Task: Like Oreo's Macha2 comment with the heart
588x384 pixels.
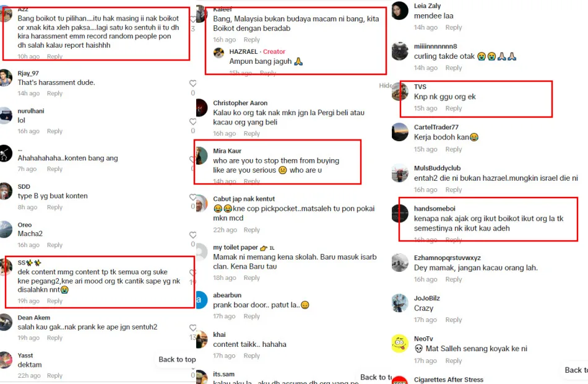Action: [192, 235]
